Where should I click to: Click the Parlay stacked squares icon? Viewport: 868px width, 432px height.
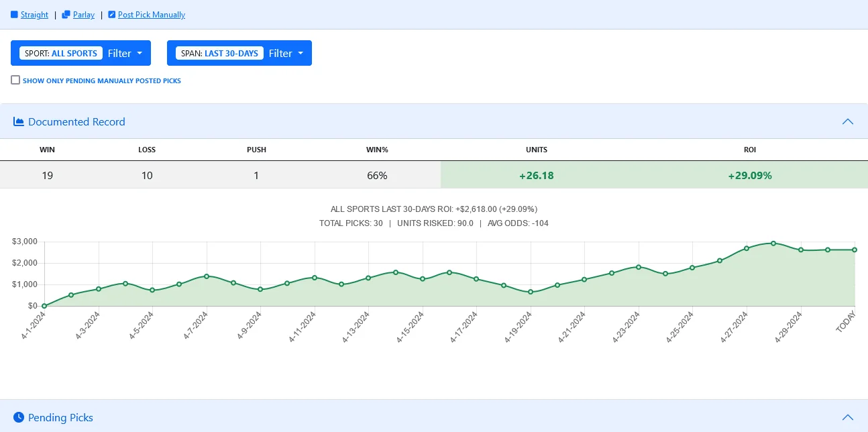[66, 15]
